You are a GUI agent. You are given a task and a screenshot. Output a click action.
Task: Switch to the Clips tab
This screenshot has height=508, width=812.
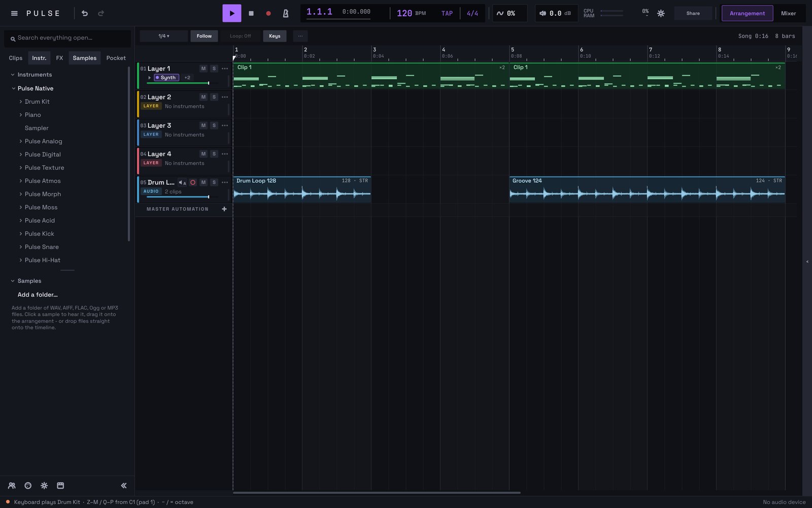[16, 58]
